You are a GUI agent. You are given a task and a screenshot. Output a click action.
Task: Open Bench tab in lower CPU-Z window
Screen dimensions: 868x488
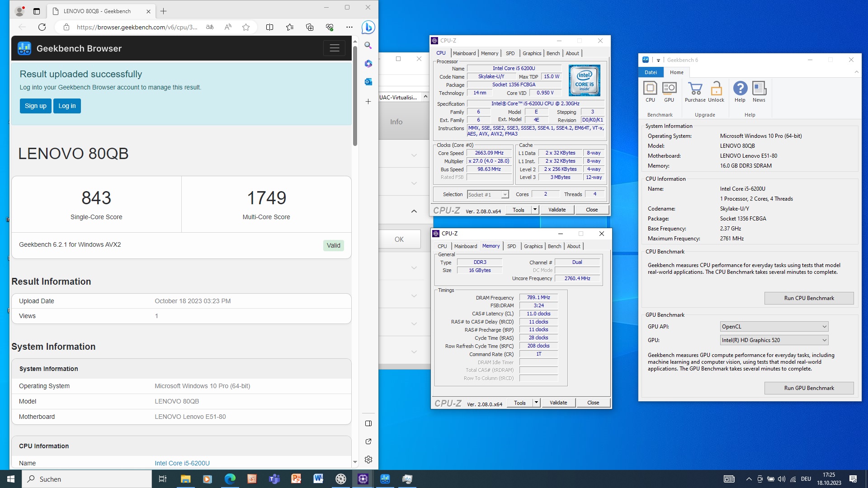(x=554, y=246)
